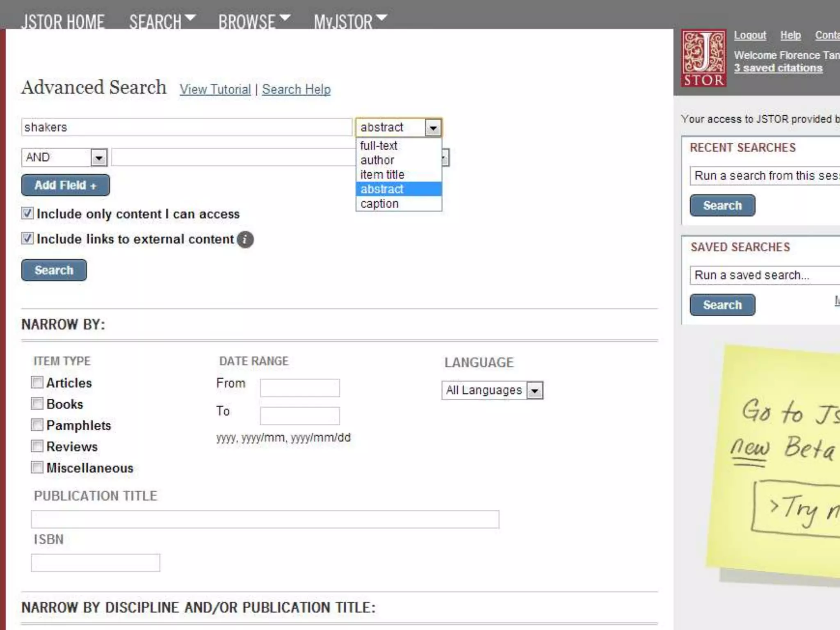Open the SEARCH menu in top navigation
Viewport: 840px width, 630px height.
(162, 21)
